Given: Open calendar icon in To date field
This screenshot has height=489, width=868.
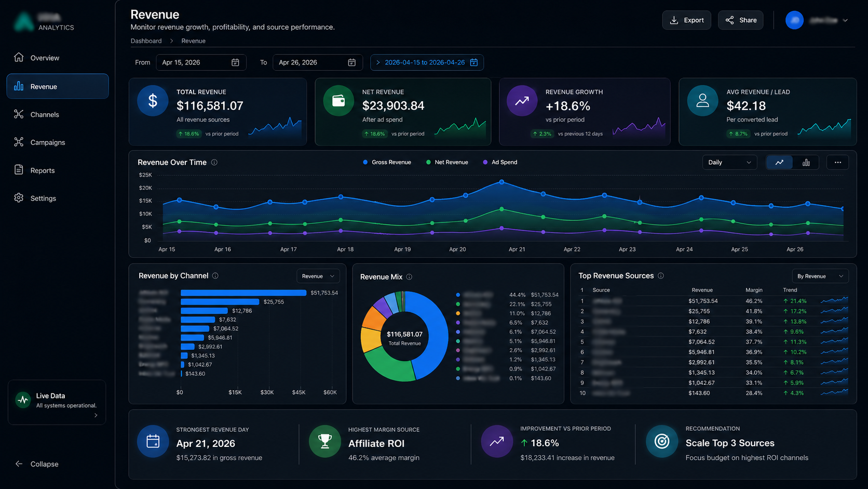Looking at the screenshot, I should (x=351, y=62).
